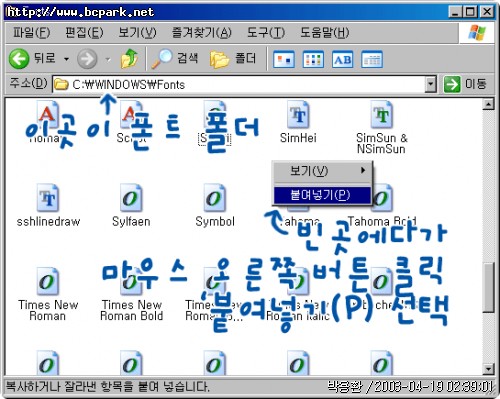Close the Fonts window
Viewport: 500px width, 399px height.
click(x=487, y=12)
